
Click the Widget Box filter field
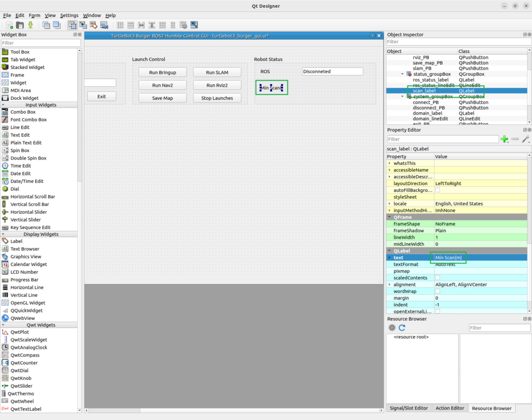point(41,43)
